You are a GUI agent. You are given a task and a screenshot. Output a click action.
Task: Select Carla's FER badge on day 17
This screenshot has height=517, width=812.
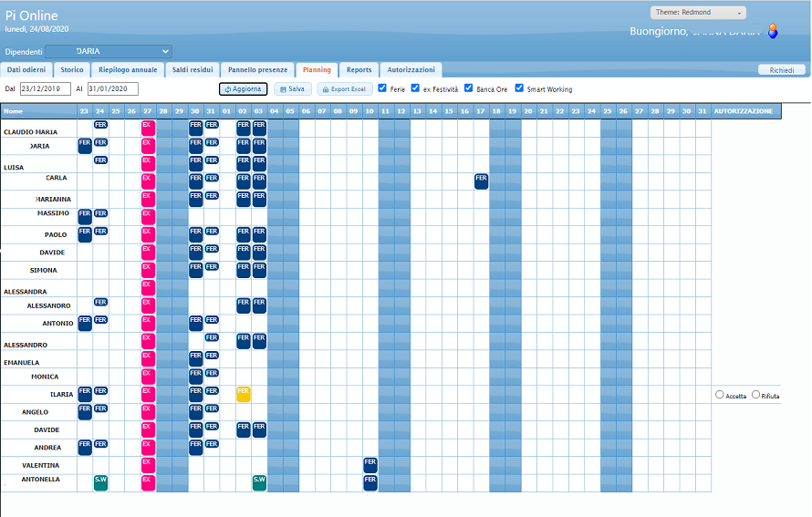point(481,181)
